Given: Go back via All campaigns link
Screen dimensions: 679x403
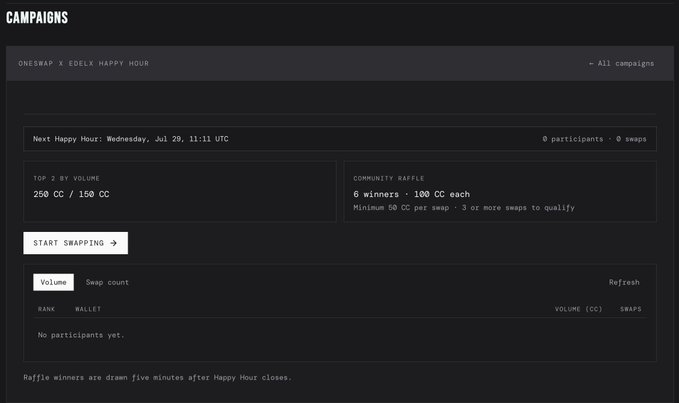Looking at the screenshot, I should pos(621,63).
